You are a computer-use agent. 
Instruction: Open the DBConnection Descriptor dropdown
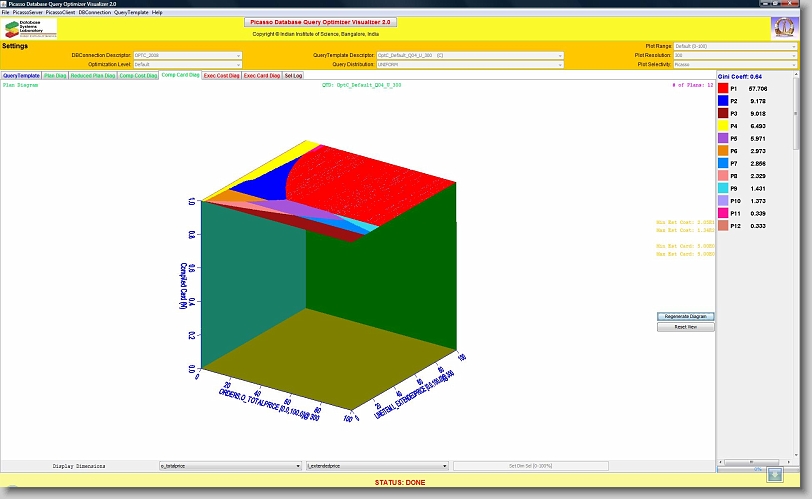point(188,55)
